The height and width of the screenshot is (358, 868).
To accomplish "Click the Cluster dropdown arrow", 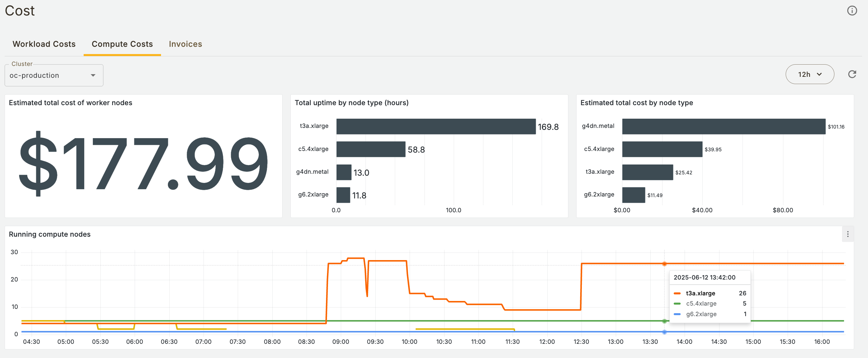I will coord(93,75).
